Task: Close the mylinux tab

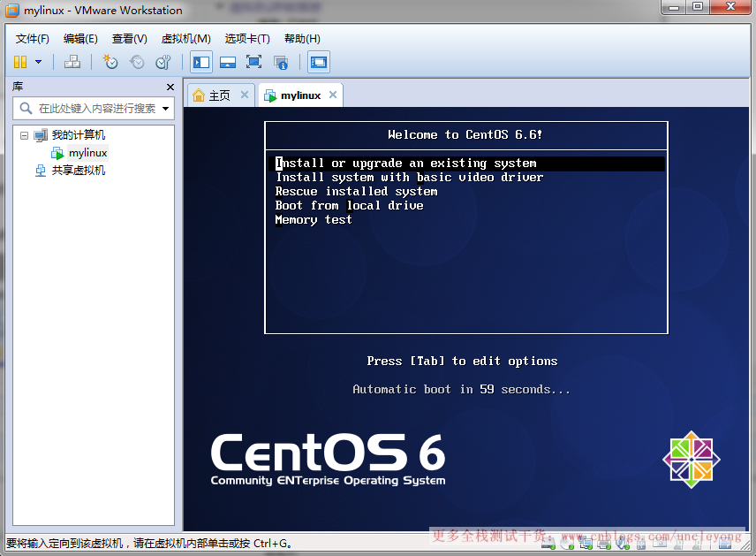Action: 333,95
